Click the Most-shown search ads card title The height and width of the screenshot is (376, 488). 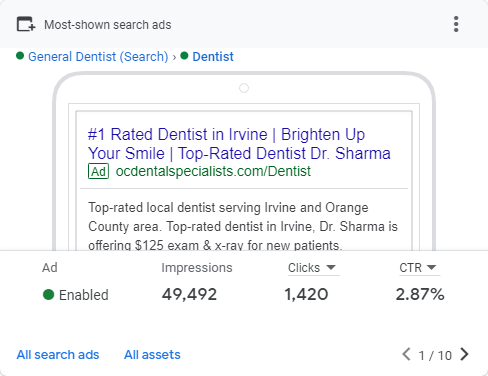tap(108, 25)
